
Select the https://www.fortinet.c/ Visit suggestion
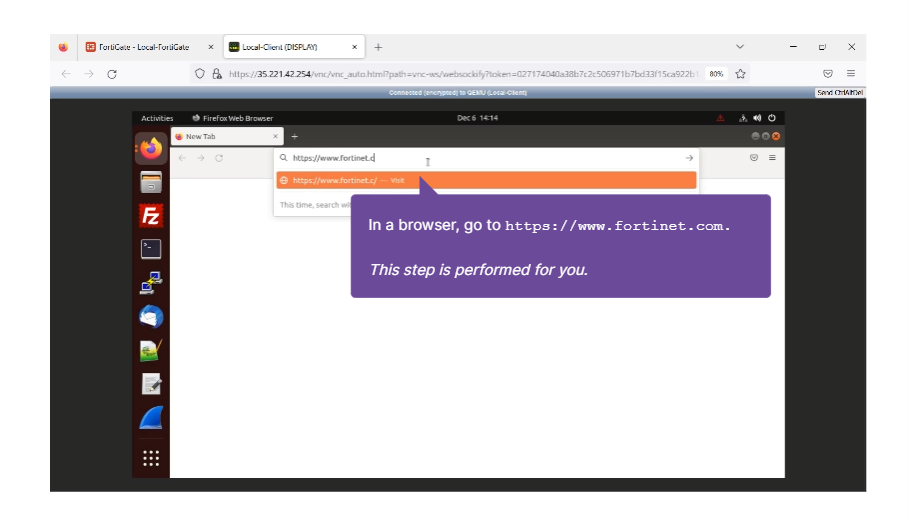tap(486, 181)
